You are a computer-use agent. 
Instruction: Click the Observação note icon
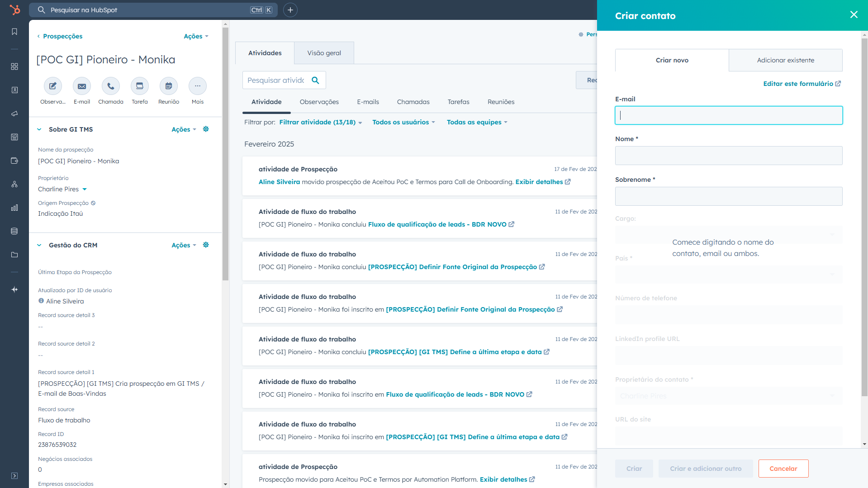point(53,86)
